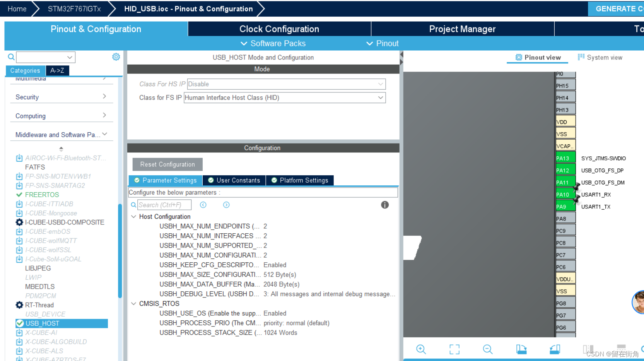The image size is (644, 361).
Task: Open the category search dropdown
Action: pyautogui.click(x=70, y=57)
